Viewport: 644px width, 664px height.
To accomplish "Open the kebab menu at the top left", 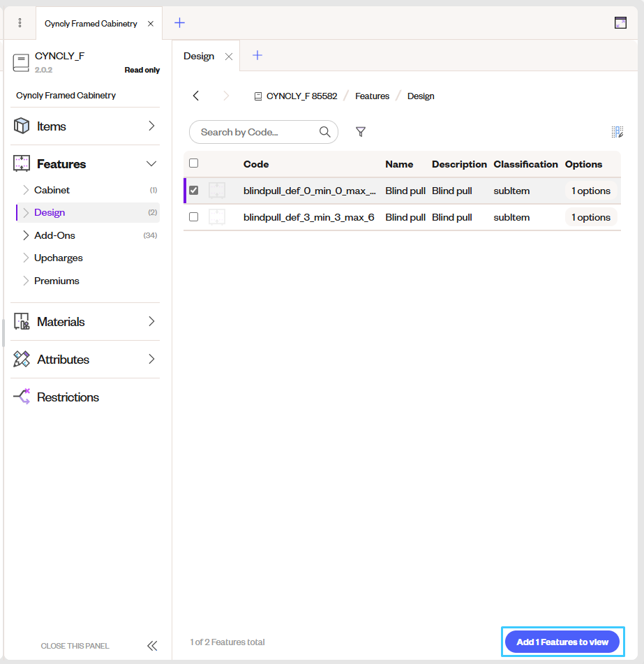I will [19, 22].
